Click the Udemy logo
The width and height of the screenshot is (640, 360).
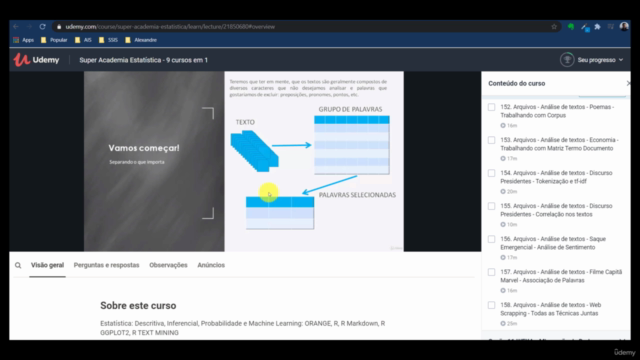[36, 60]
